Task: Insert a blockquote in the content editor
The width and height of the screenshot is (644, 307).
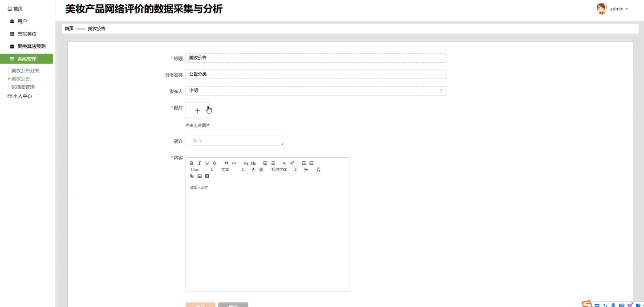Action: 226,163
